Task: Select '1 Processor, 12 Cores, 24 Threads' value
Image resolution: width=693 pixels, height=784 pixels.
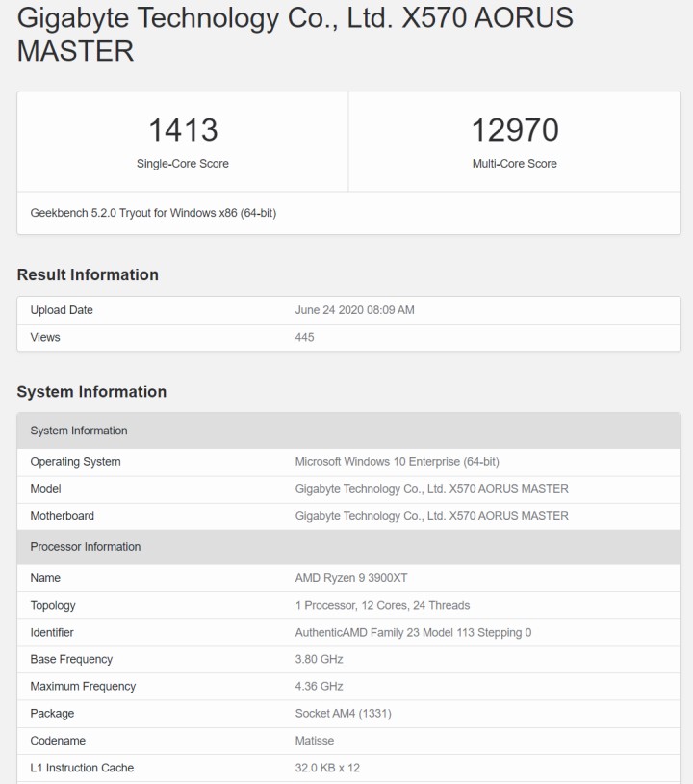Action: click(x=382, y=606)
